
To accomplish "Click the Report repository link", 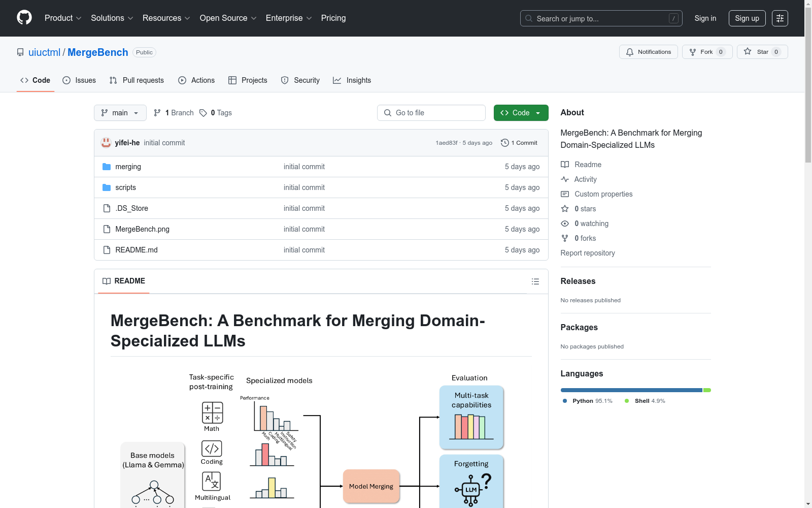I will coord(588,253).
